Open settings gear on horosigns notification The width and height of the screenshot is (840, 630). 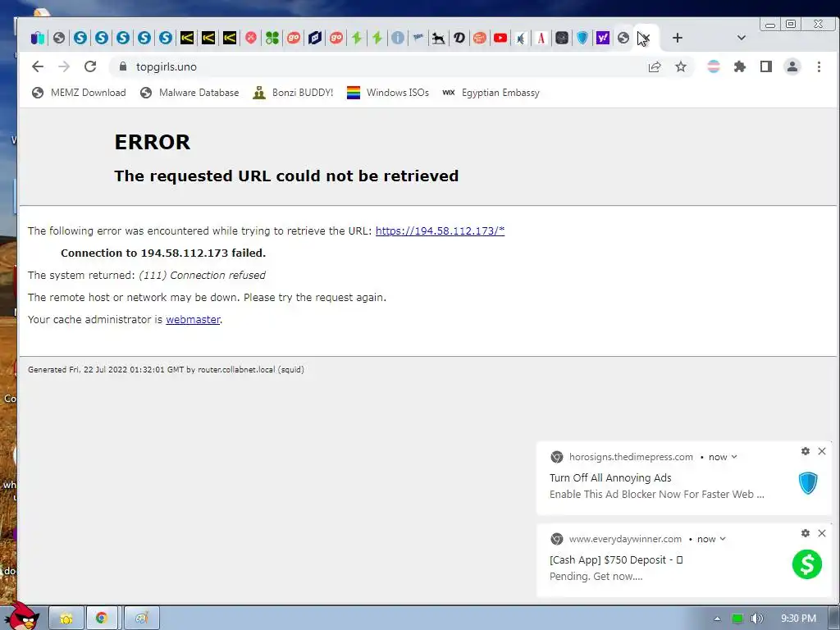806,451
